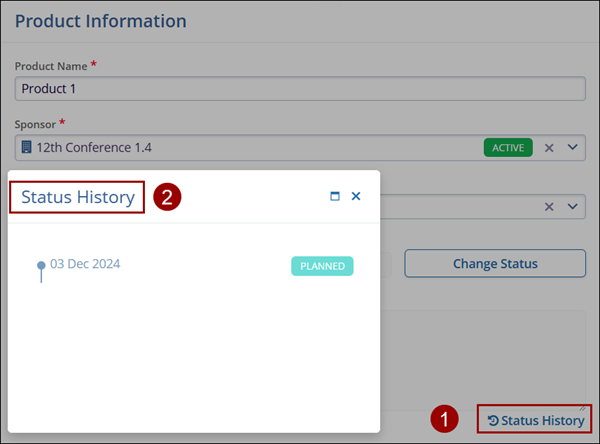Click the Product Information heading

101,21
